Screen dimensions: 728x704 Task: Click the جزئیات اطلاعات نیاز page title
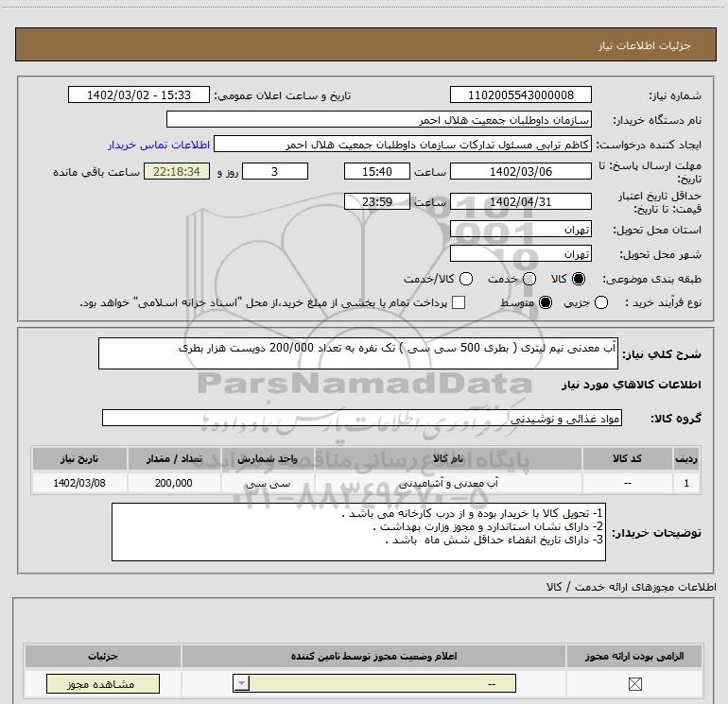pos(644,45)
